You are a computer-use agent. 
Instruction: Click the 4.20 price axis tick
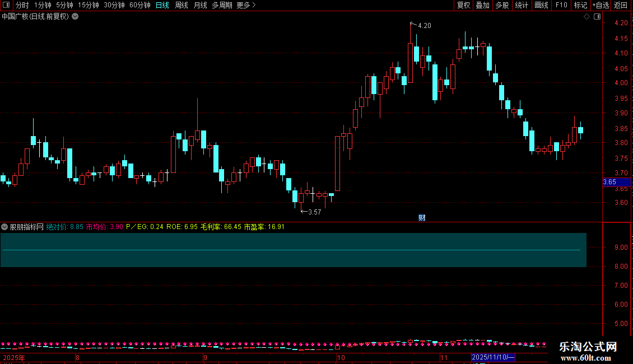(621, 23)
